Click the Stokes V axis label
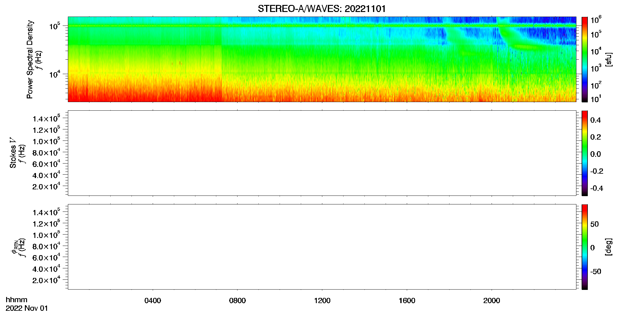644x332 pixels. click(13, 153)
